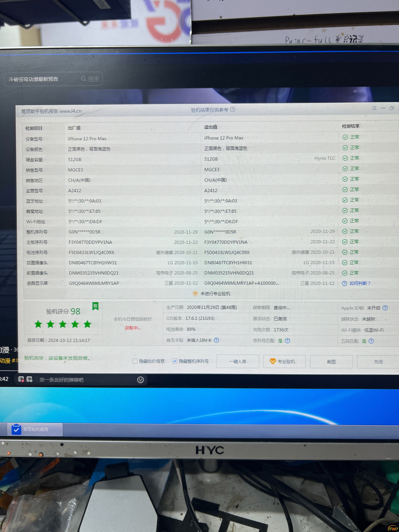Click the 关闭 button
Screen dimensions: 399x532
pyautogui.click(x=378, y=362)
